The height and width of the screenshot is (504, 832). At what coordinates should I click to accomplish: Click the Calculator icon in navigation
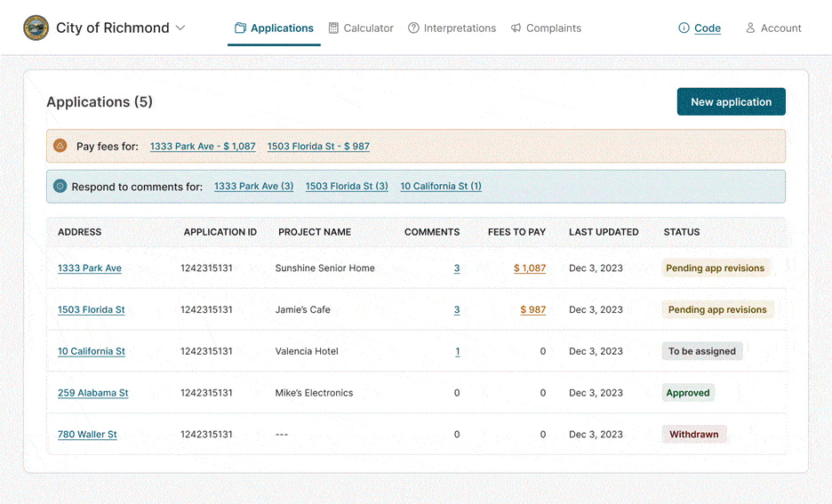click(333, 28)
